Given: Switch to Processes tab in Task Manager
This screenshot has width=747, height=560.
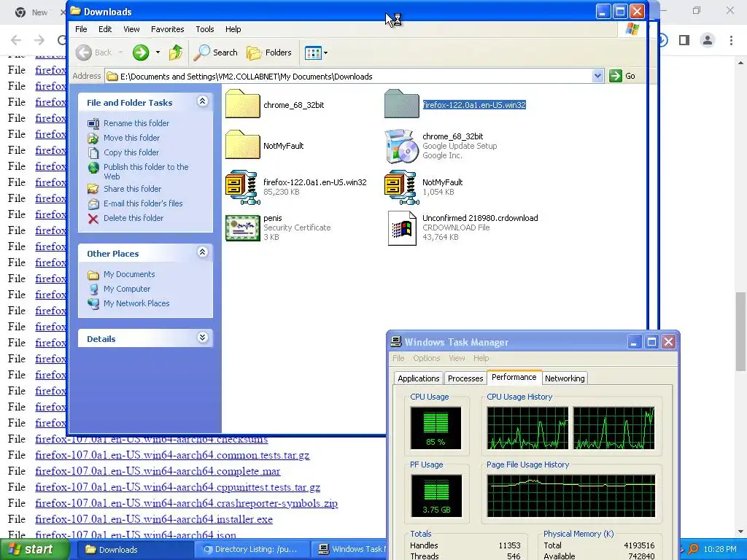Looking at the screenshot, I should tap(465, 378).
